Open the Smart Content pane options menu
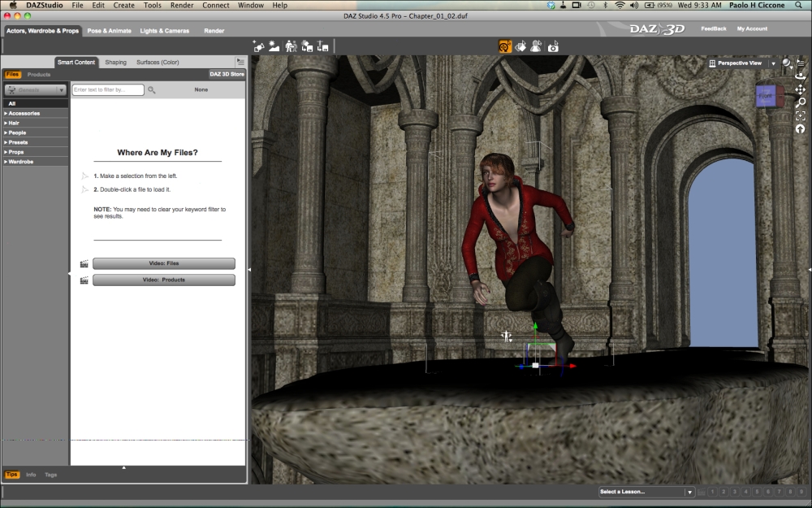Screen dimensions: 812x508 240,62
